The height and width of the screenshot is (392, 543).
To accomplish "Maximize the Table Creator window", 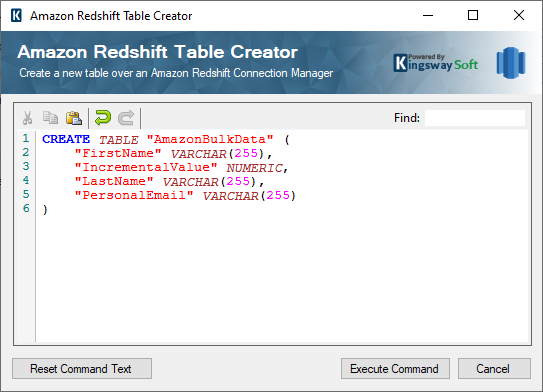I will click(473, 16).
